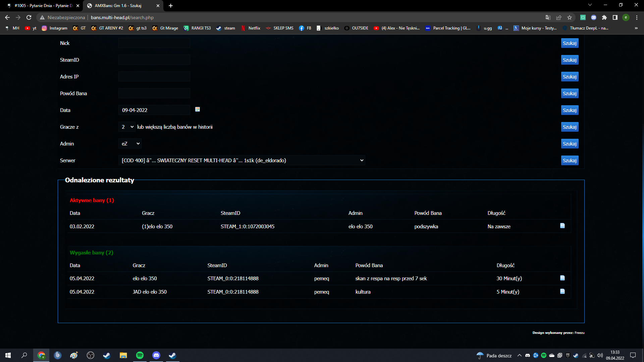Expand the ban count dropdown showing 2
644x362 pixels.
[127, 127]
